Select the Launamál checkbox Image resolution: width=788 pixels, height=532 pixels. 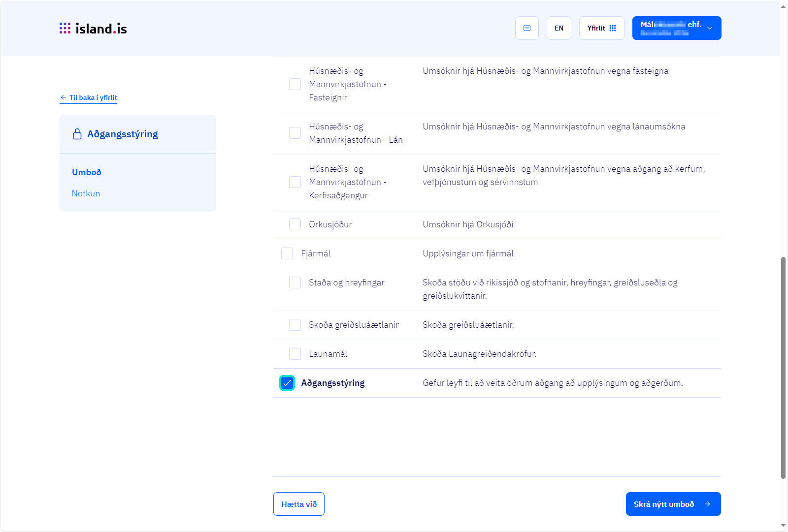click(295, 354)
